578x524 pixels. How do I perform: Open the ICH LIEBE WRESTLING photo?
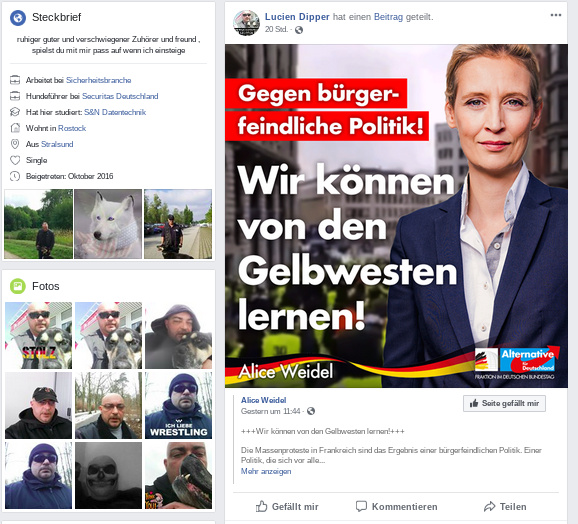click(x=178, y=405)
